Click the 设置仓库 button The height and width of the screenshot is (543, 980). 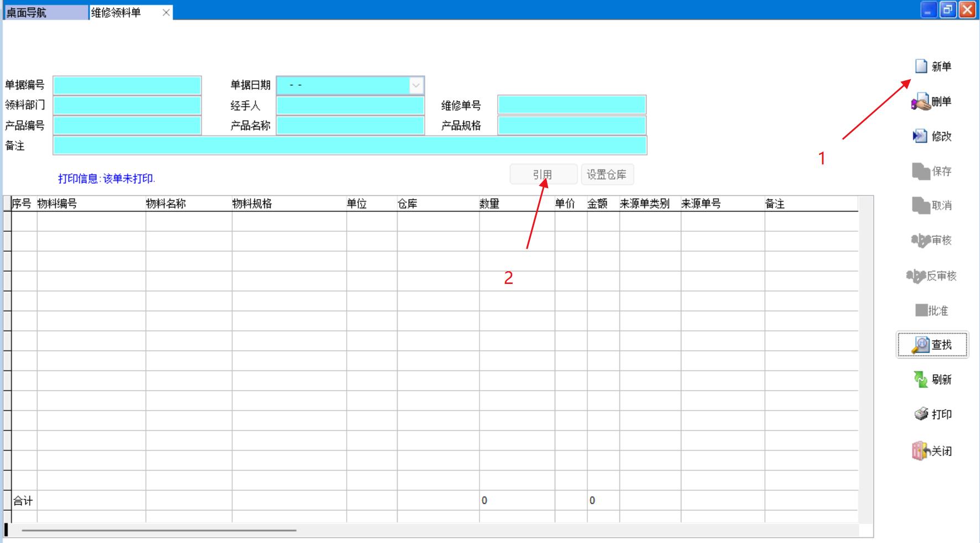[607, 175]
